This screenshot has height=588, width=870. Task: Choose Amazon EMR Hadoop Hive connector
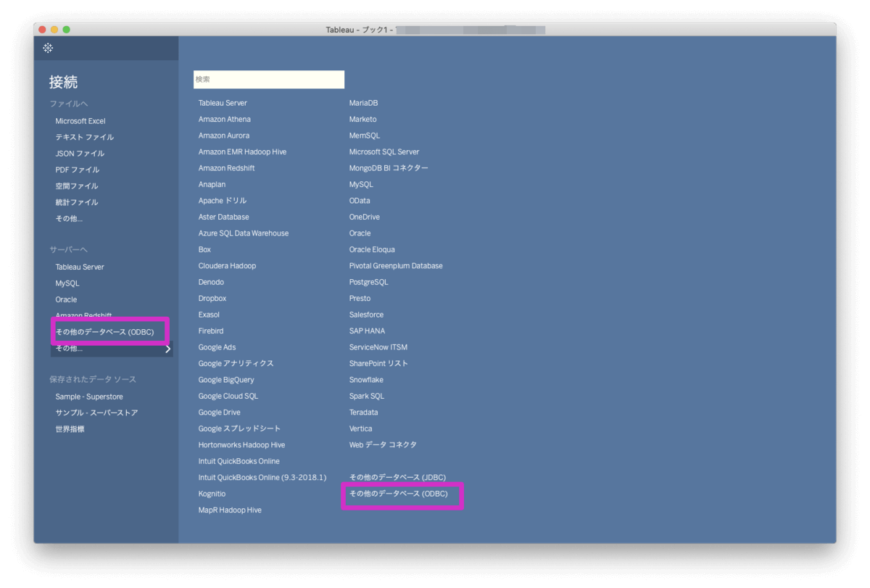tap(242, 152)
